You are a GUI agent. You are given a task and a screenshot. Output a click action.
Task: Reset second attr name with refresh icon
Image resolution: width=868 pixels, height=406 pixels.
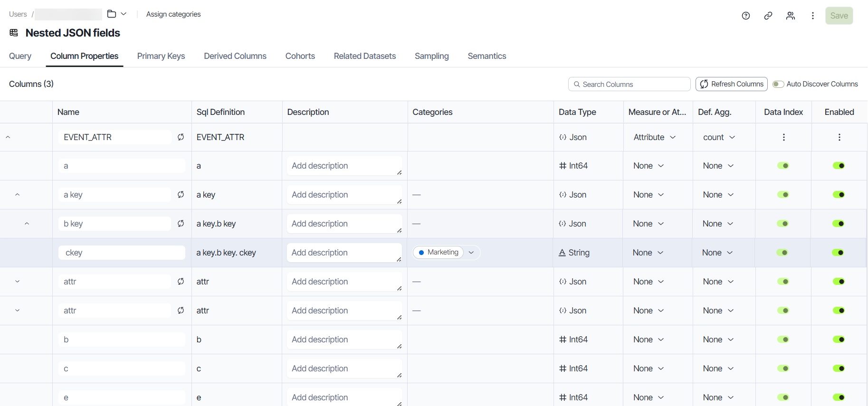click(x=181, y=311)
